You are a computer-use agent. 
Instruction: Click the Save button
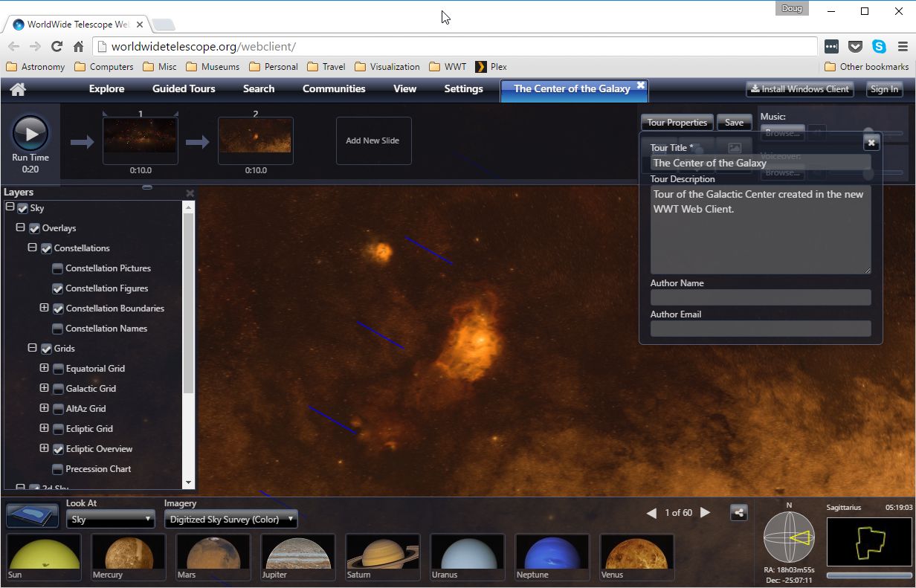click(734, 123)
